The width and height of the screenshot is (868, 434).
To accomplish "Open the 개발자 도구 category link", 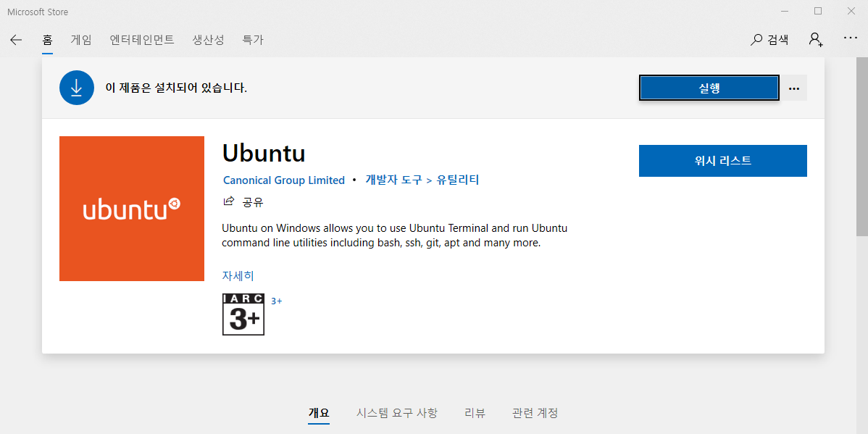I will 393,180.
